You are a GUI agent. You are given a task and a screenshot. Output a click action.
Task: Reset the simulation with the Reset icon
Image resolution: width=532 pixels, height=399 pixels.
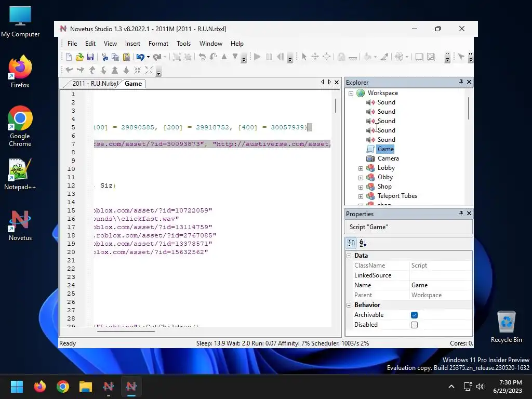pyautogui.click(x=280, y=57)
